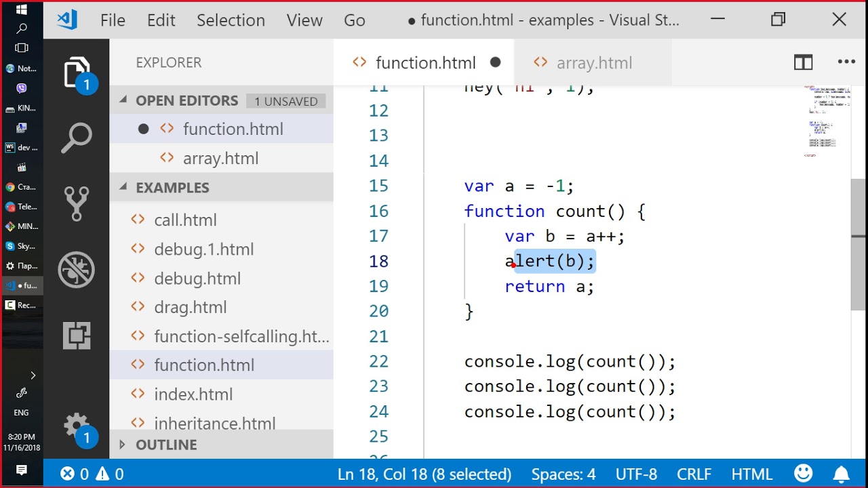
Task: Click line number 22 in gutter
Action: click(x=379, y=361)
